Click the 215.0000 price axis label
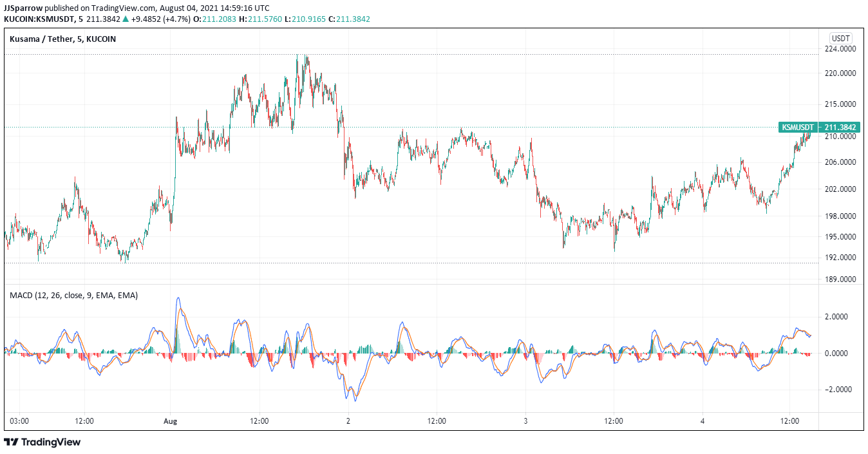The width and height of the screenshot is (868, 454). 841,104
